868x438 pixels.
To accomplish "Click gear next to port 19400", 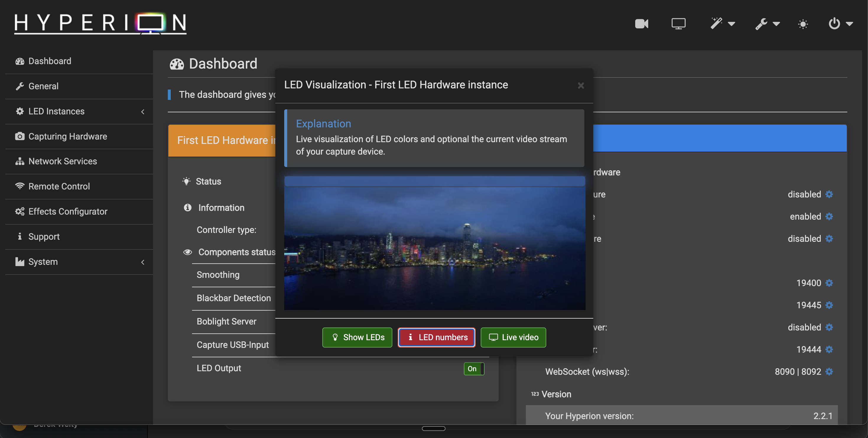I will point(829,283).
